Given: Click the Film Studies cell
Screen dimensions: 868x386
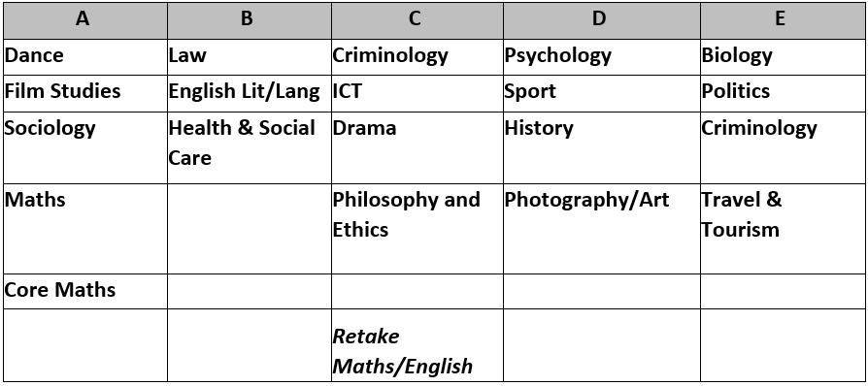Looking at the screenshot, I should tap(85, 93).
